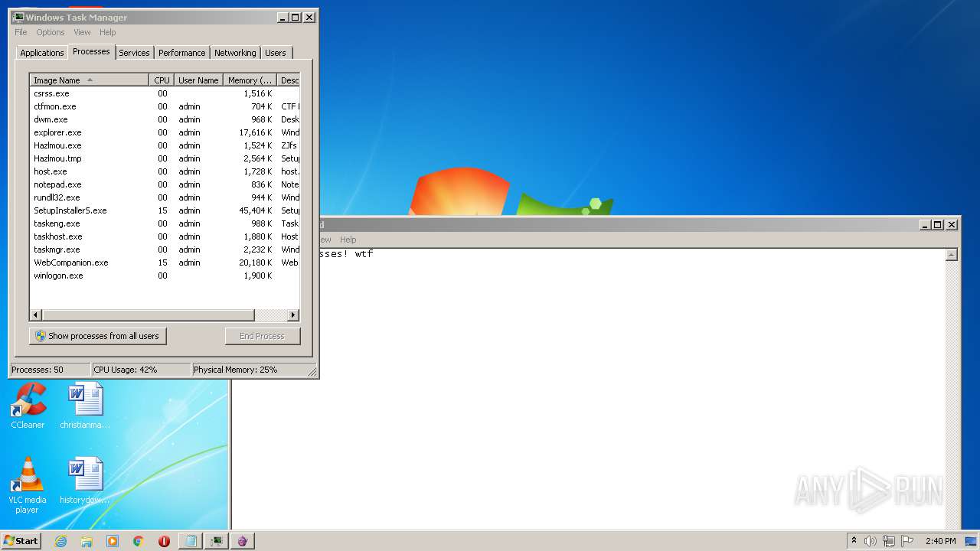Image resolution: width=980 pixels, height=551 pixels.
Task: Open the Action Center flag icon
Action: pyautogui.click(x=907, y=541)
